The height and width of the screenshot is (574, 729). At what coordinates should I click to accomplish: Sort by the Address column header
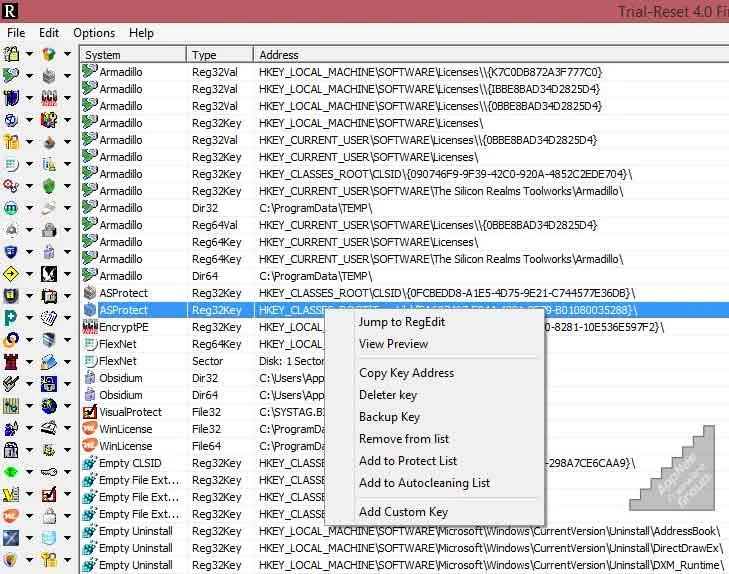(x=491, y=54)
